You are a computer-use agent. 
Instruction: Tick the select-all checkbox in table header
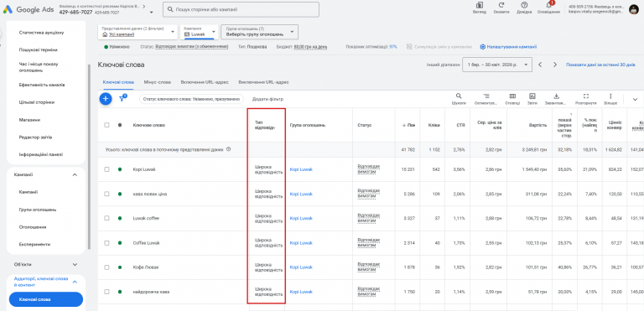click(x=106, y=125)
